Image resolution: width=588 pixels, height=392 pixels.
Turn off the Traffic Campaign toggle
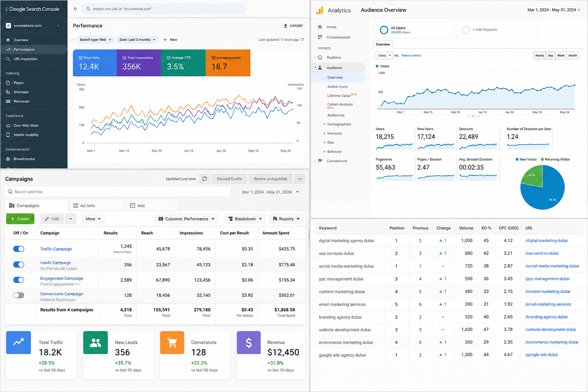[x=19, y=249]
